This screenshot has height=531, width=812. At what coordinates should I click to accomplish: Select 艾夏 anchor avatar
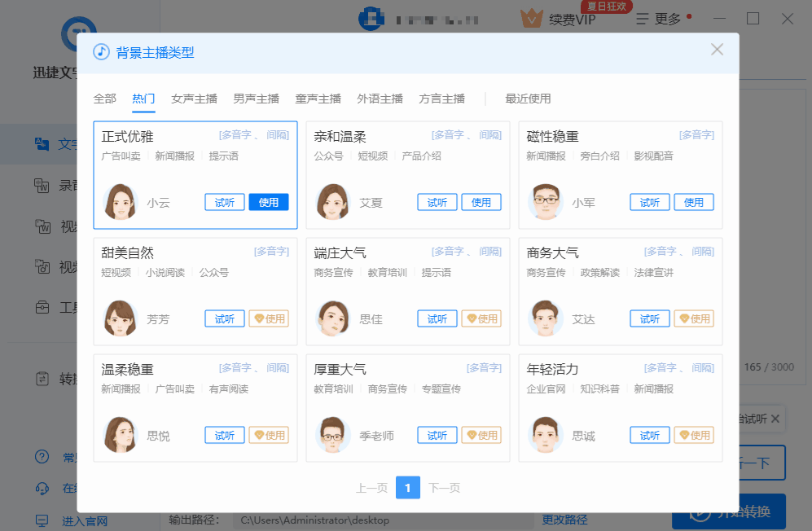pyautogui.click(x=333, y=202)
